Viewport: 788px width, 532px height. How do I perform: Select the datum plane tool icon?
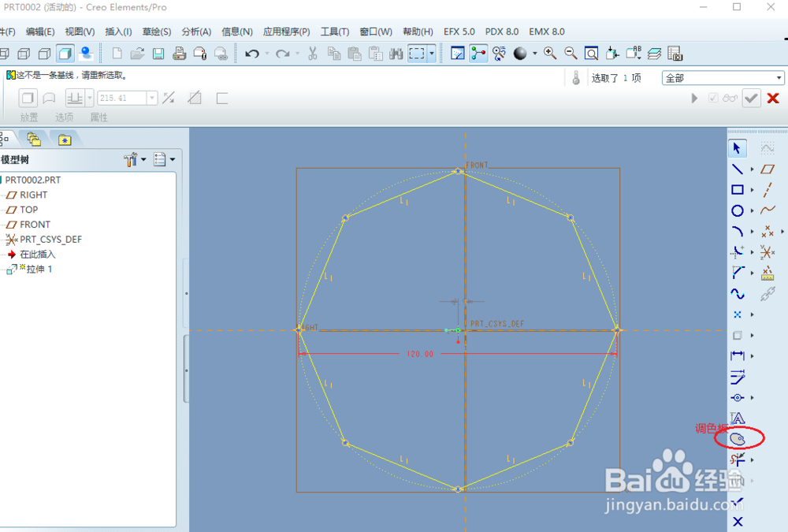768,169
